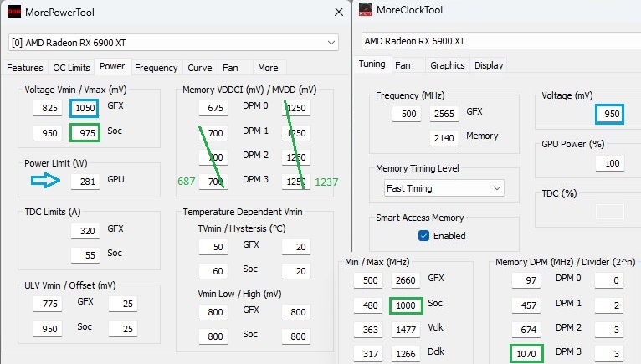The height and width of the screenshot is (364, 641).
Task: Click Vmin Low GFX field 800
Action: pos(213,312)
